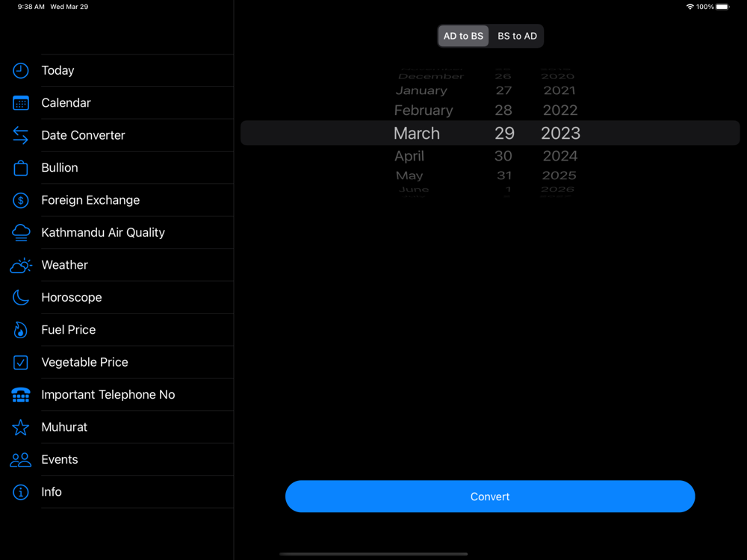
Task: Select day 30 in the picker
Action: click(503, 156)
